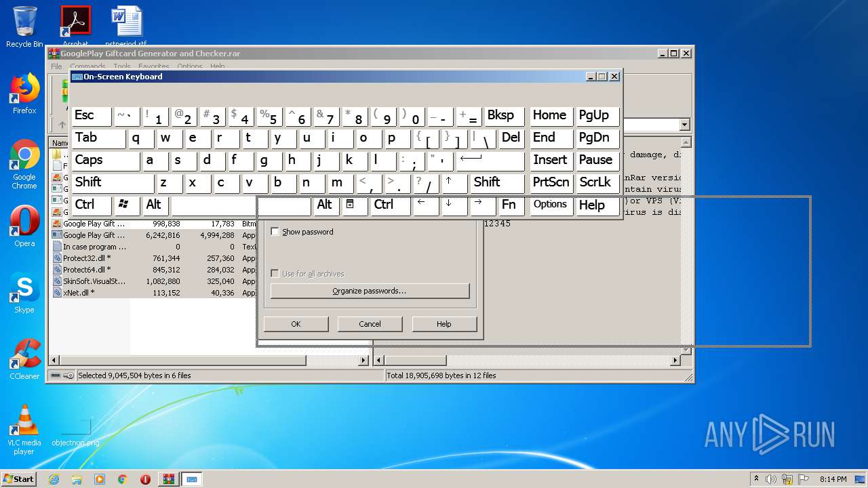Click the Bksp key on keyboard

(504, 115)
